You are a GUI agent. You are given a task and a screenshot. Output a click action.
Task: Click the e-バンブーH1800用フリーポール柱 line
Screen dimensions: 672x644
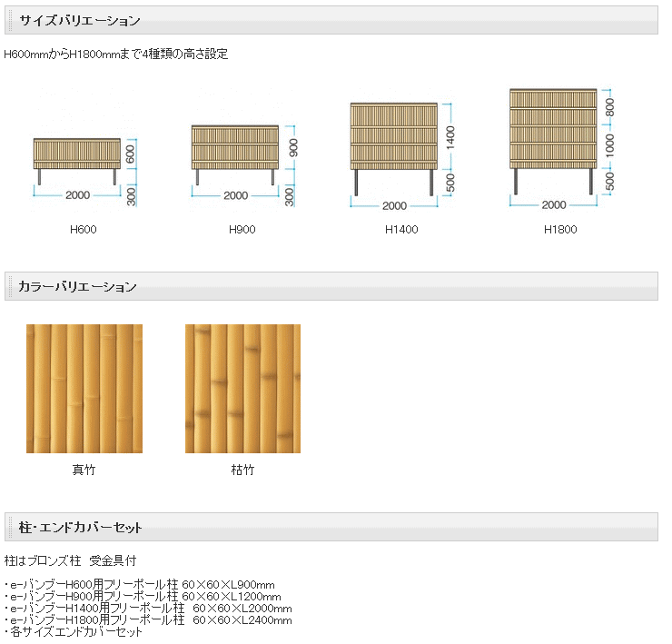(148, 620)
